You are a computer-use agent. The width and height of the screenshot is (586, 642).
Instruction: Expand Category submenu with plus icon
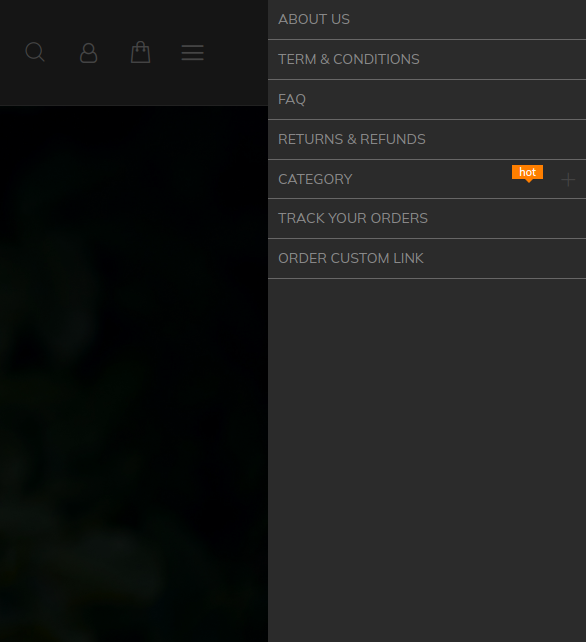pos(568,180)
